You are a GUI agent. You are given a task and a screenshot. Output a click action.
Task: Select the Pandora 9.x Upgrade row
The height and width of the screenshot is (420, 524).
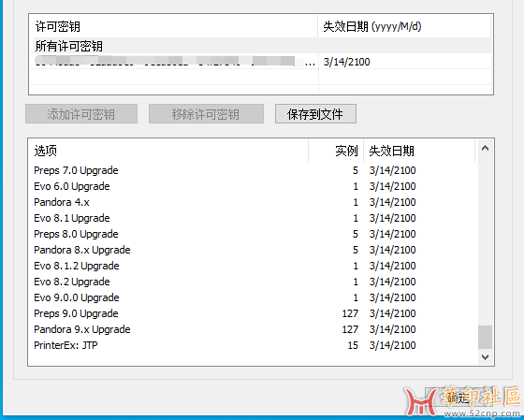pyautogui.click(x=253, y=329)
